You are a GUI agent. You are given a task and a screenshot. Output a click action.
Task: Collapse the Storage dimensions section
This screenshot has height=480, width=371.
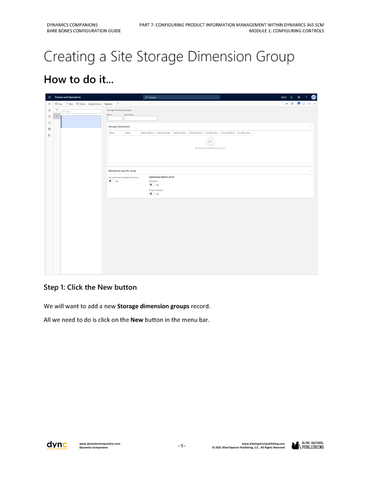(310, 127)
